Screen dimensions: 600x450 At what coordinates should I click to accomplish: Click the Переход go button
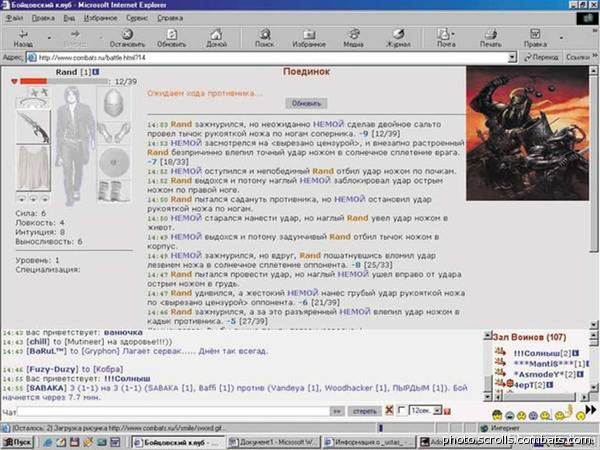(x=541, y=58)
